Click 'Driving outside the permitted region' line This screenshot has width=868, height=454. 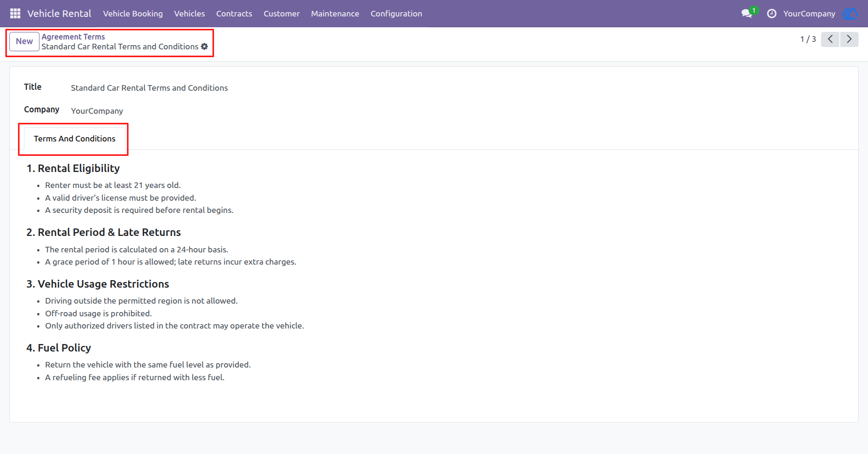click(141, 301)
